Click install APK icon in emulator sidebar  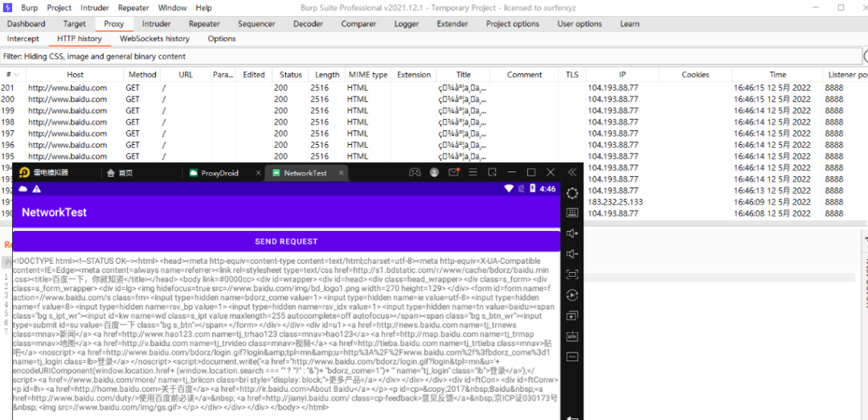[x=572, y=336]
